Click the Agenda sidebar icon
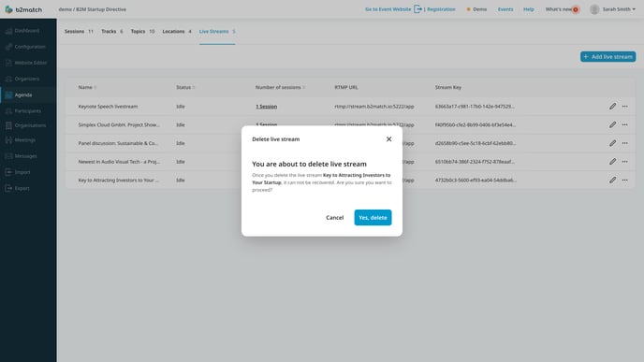644x362 pixels. [8, 94]
